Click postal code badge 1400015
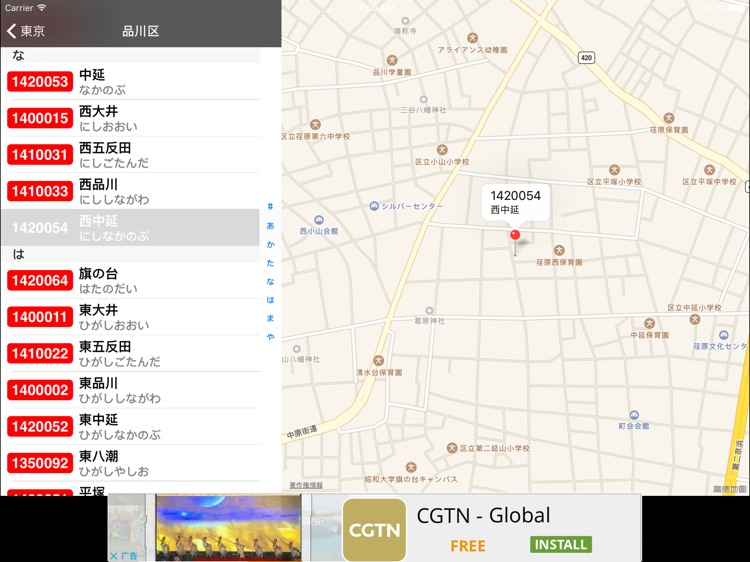 point(40,118)
